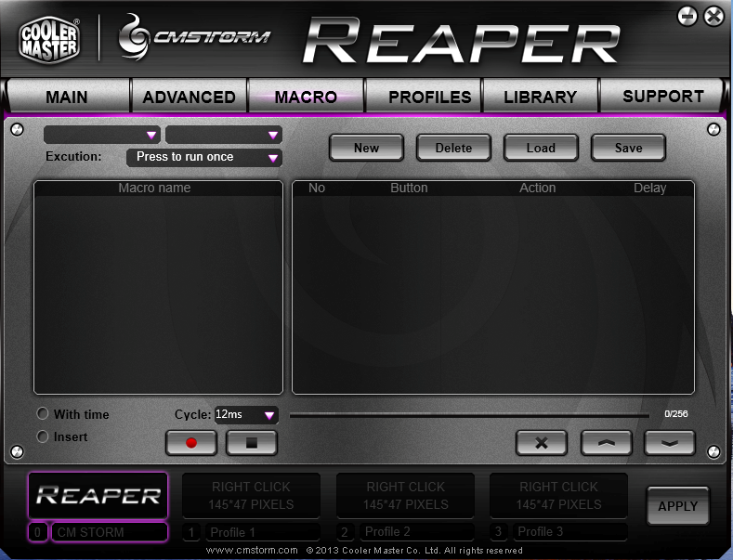Select the Profile 1 image slot

(x=251, y=496)
